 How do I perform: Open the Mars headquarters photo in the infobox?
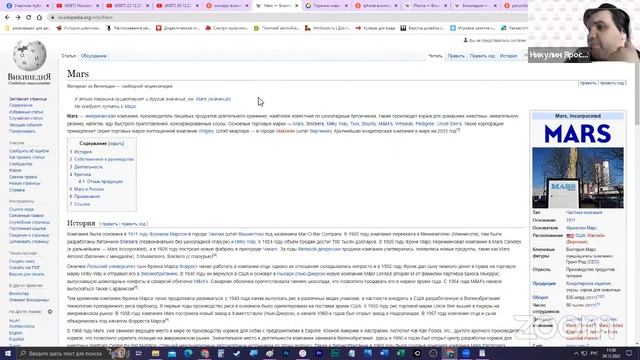[578, 178]
